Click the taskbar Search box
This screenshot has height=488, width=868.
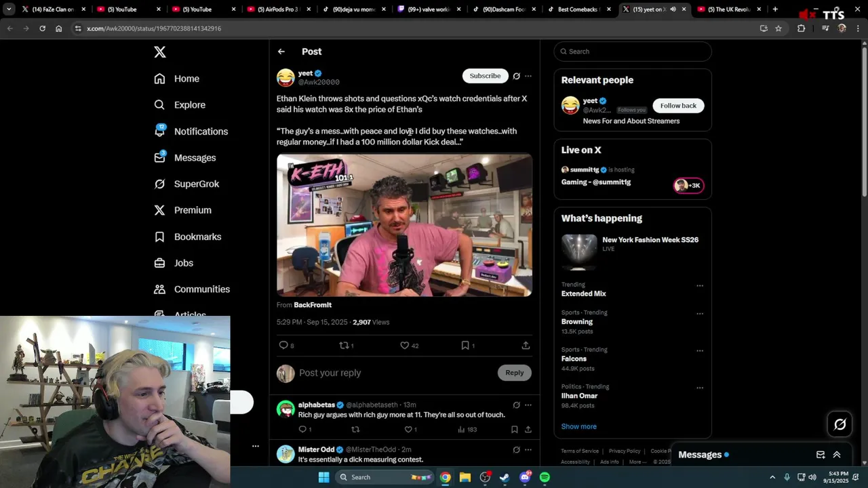(384, 477)
